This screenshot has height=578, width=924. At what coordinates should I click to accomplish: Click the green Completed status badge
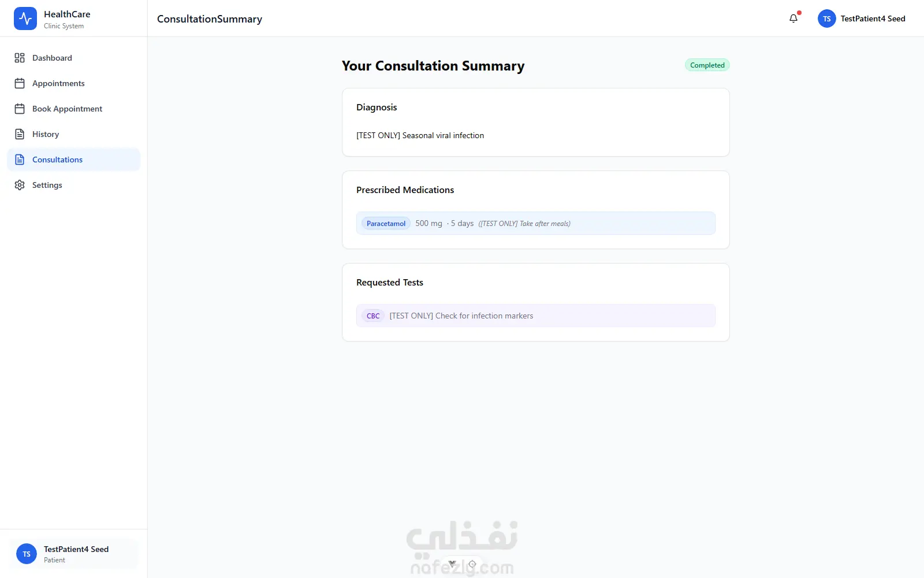[x=707, y=65]
